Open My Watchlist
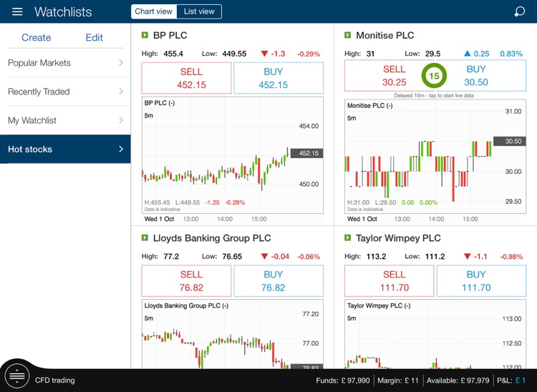The image size is (537, 392). point(65,120)
